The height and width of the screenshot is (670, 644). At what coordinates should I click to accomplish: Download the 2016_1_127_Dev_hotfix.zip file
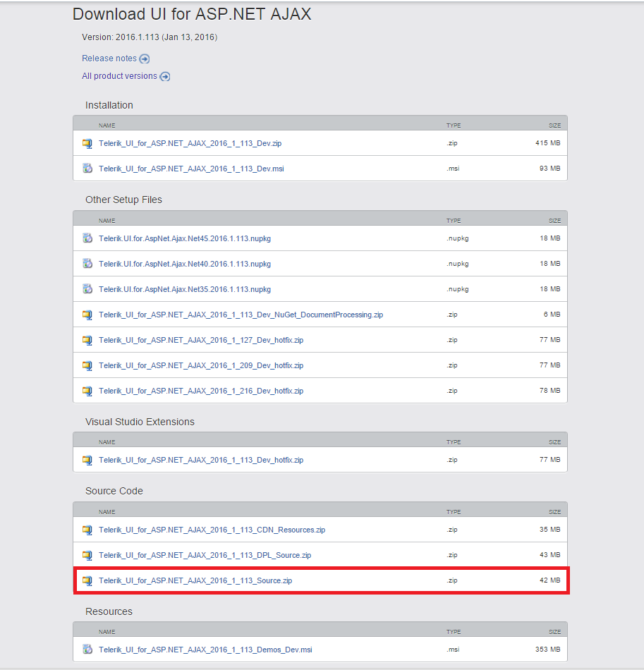click(201, 340)
